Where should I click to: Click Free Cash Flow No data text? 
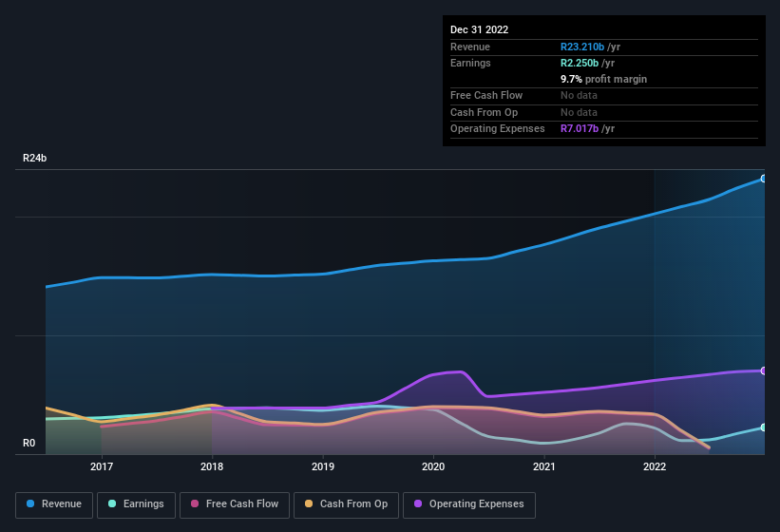[579, 95]
